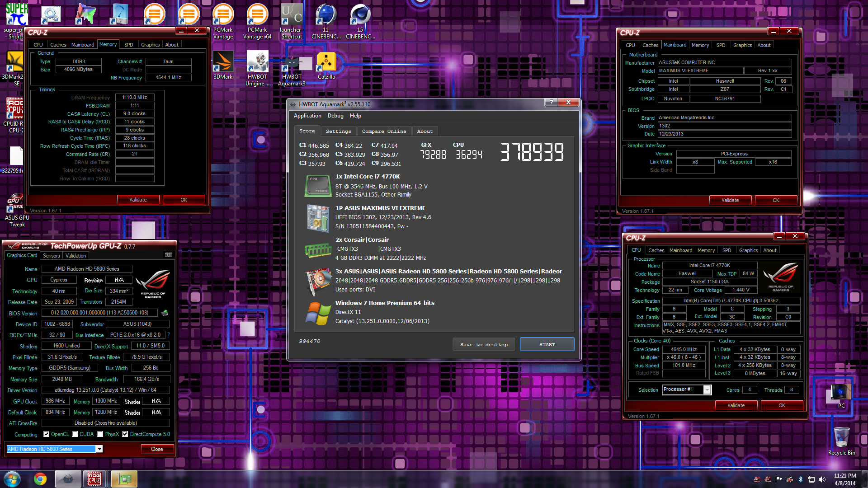Click Validate in the Memory CPU-Z window

pyautogui.click(x=138, y=200)
